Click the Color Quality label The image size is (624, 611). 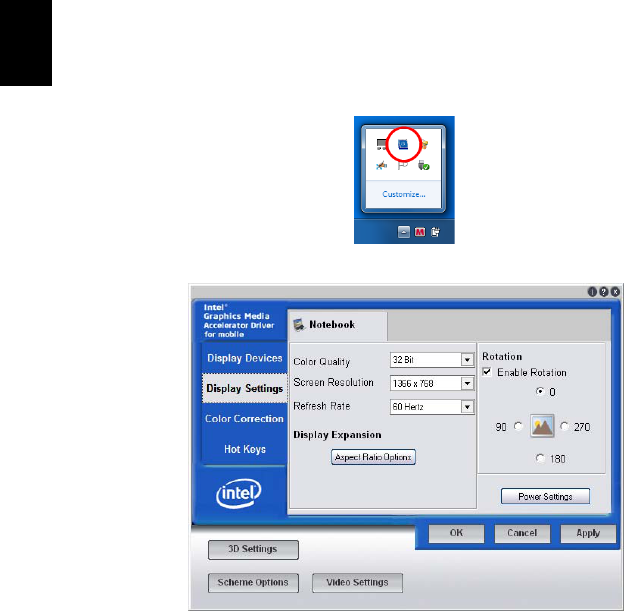(322, 362)
